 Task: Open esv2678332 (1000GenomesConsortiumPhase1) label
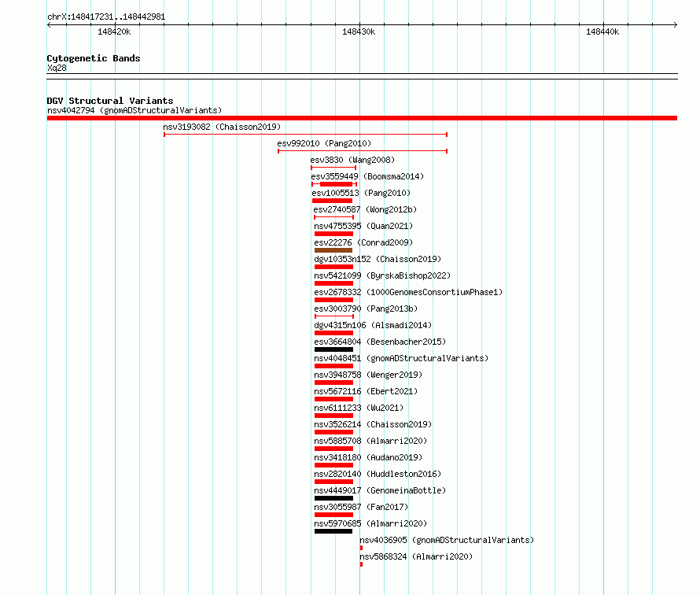coord(408,292)
